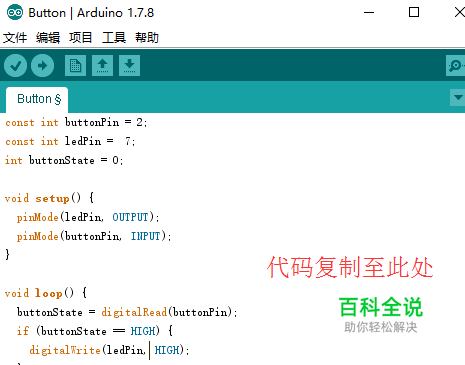This screenshot has width=465, height=365.
Task: Click the 'pinMode(buttonPin, INPUT);' line
Action: [x=94, y=236]
